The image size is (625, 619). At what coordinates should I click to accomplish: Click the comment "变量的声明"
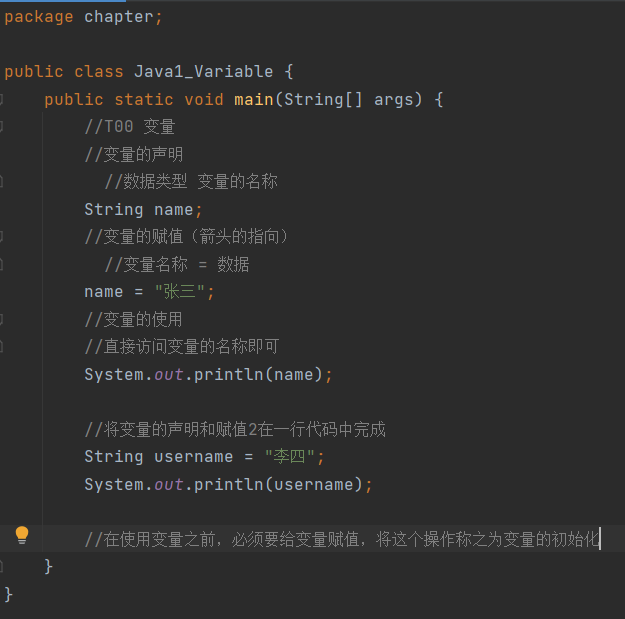click(134, 154)
